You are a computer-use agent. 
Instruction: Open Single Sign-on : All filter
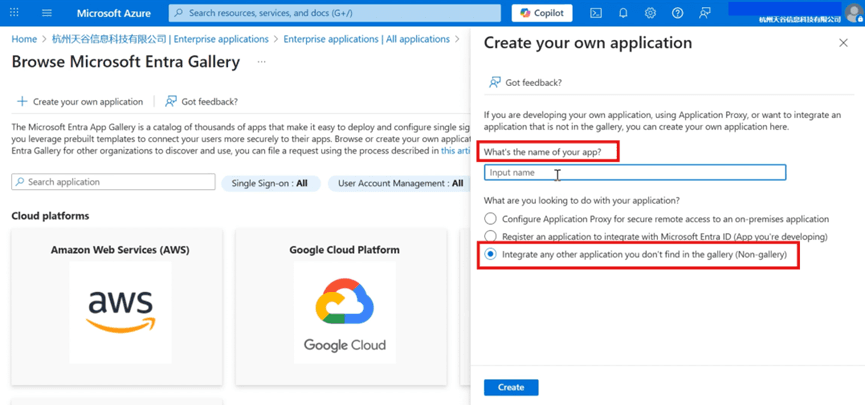[270, 183]
